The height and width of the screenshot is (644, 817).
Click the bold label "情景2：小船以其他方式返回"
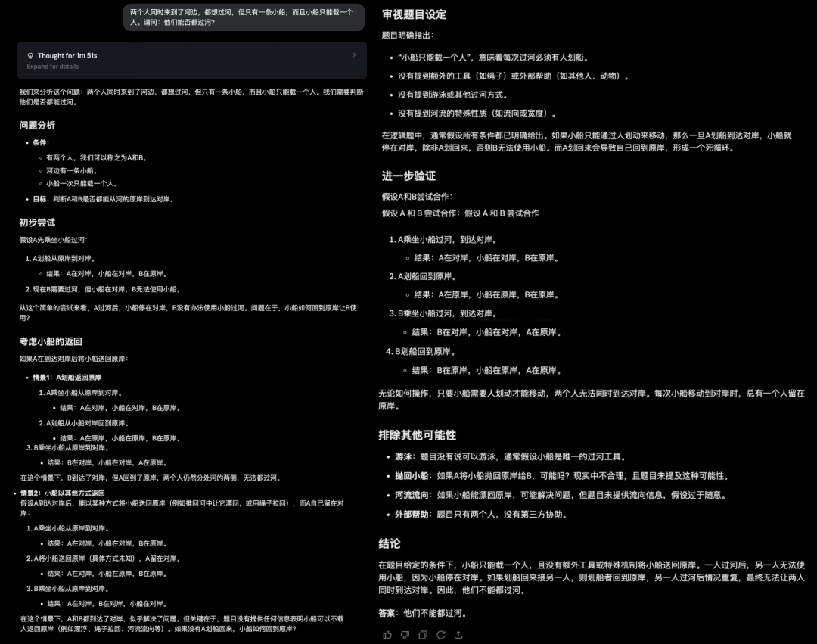click(63, 493)
